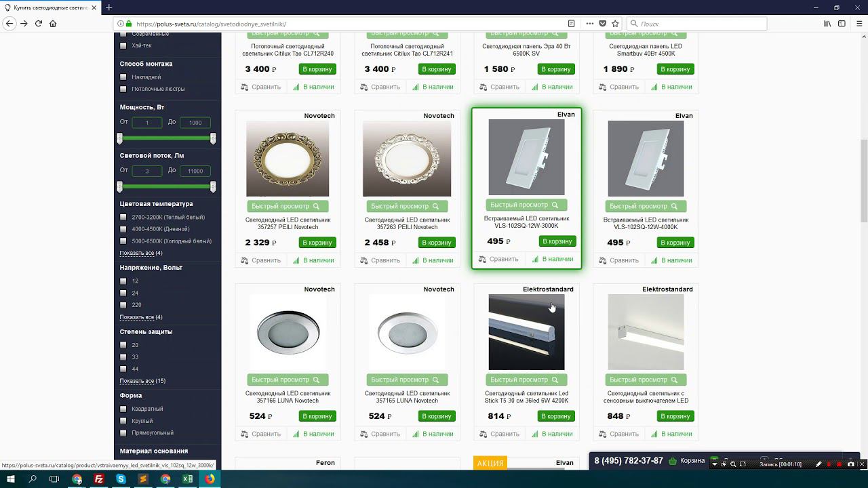Add 357166 LUNA Novotech to cart

[x=317, y=416]
